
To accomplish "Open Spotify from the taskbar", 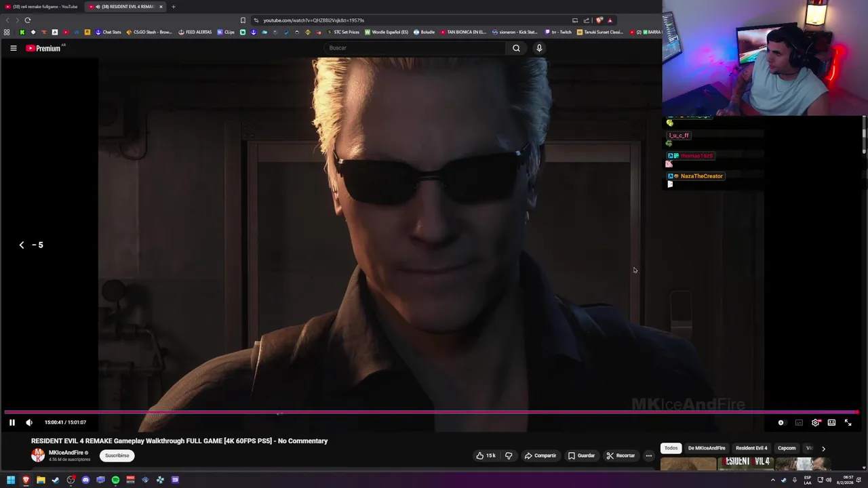I will pyautogui.click(x=115, y=480).
